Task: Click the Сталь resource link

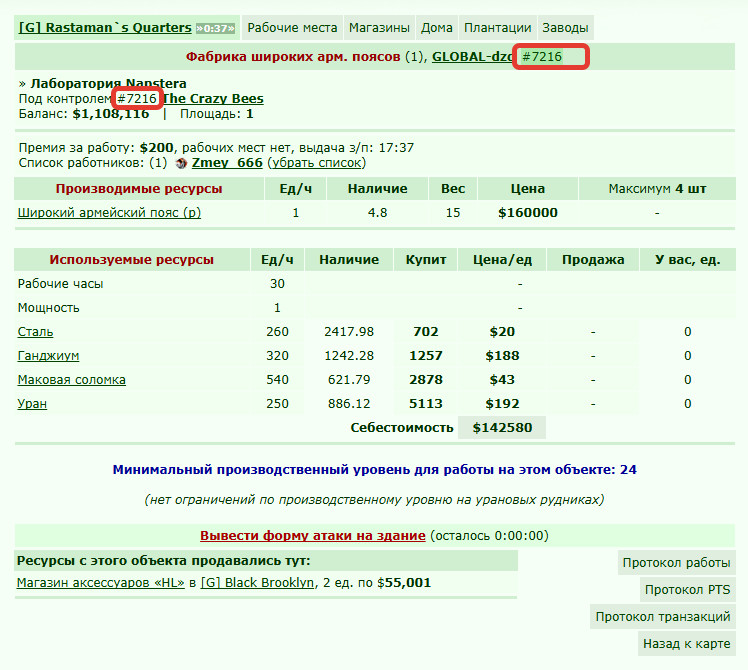Action: 35,332
